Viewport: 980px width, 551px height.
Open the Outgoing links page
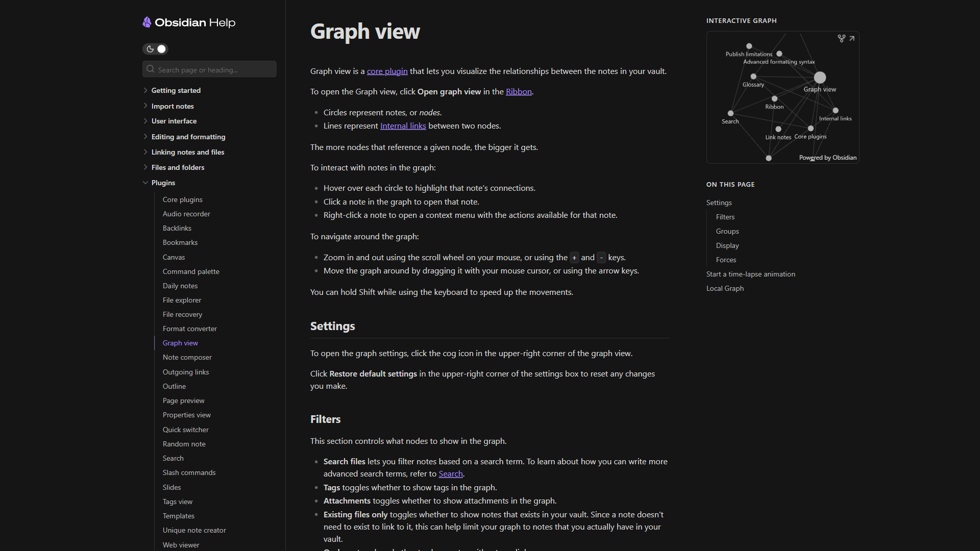tap(186, 372)
